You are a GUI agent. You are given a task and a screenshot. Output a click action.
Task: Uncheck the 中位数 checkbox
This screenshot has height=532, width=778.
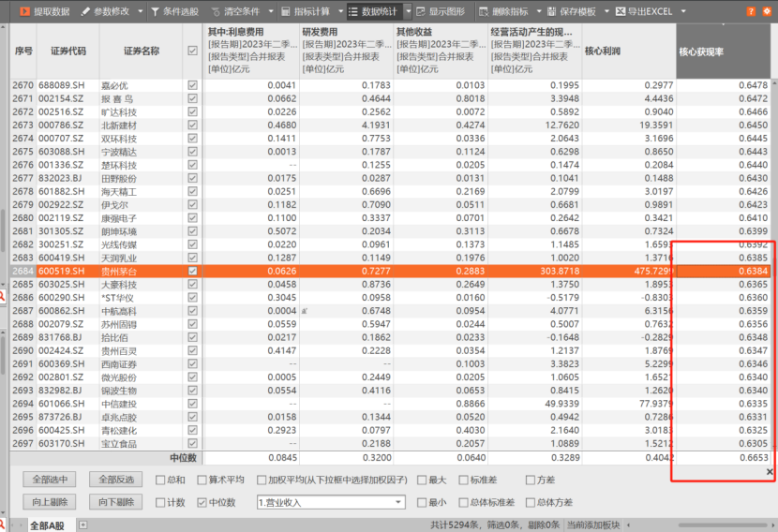202,502
